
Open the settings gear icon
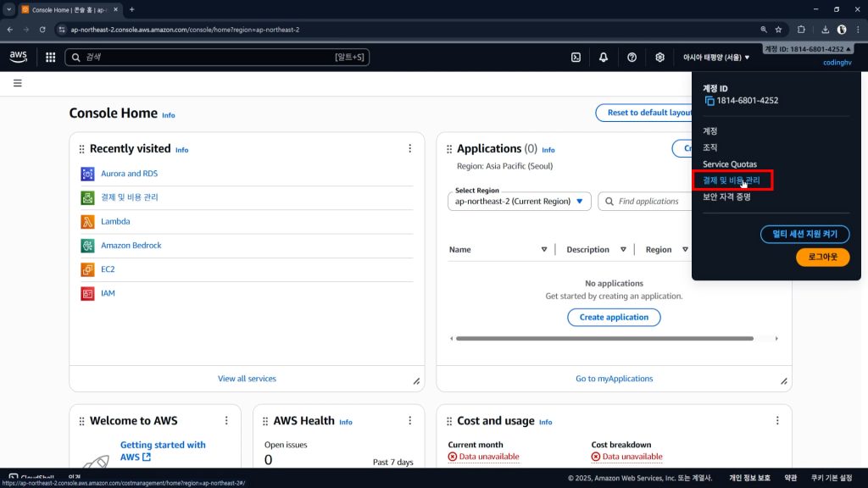(x=659, y=57)
